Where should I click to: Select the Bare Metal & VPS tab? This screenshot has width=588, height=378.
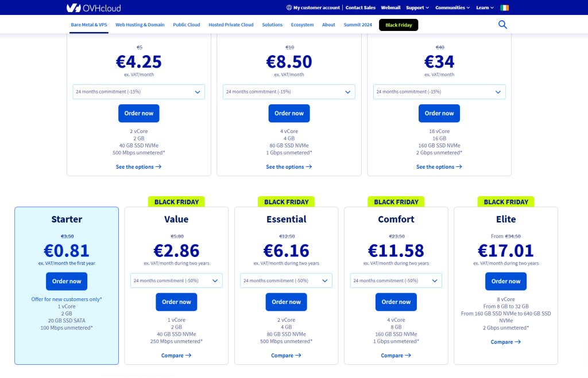pyautogui.click(x=89, y=25)
